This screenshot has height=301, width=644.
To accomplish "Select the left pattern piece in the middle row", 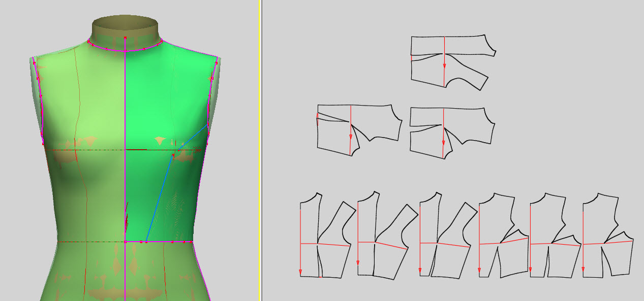I will (x=359, y=130).
